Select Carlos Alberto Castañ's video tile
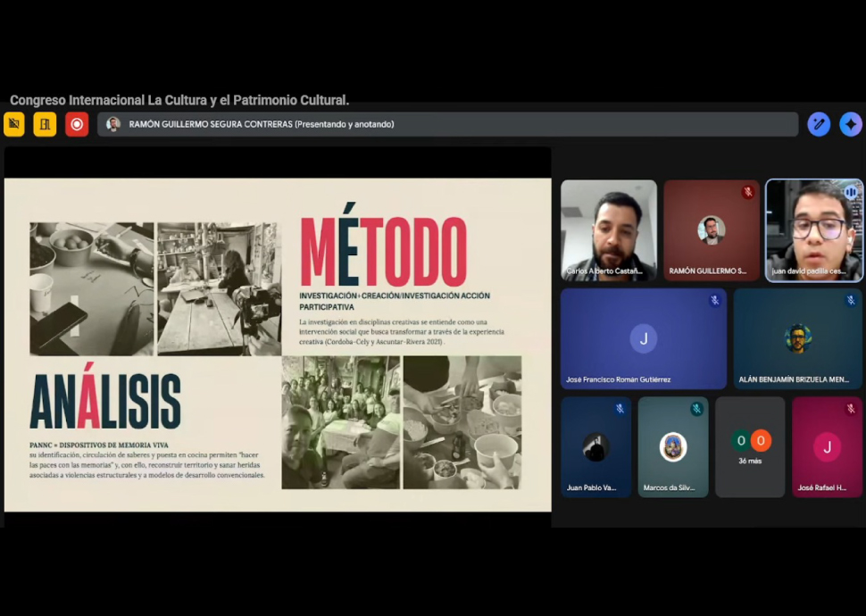This screenshot has width=866, height=616. [x=608, y=230]
